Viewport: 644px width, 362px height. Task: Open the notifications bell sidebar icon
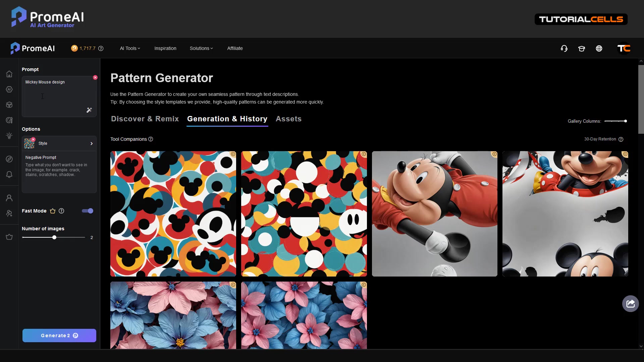point(9,175)
